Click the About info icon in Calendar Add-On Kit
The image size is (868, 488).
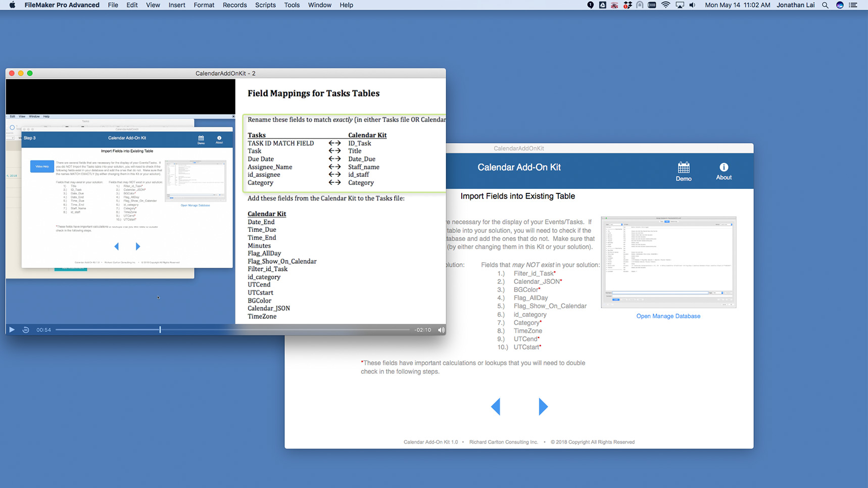[x=724, y=171]
